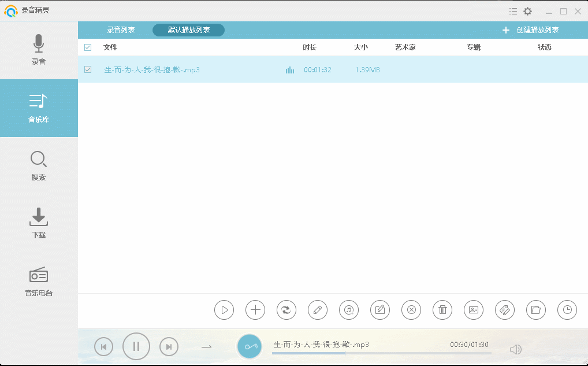
Task: Click the clock scheduler toolbar icon
Action: coord(567,310)
